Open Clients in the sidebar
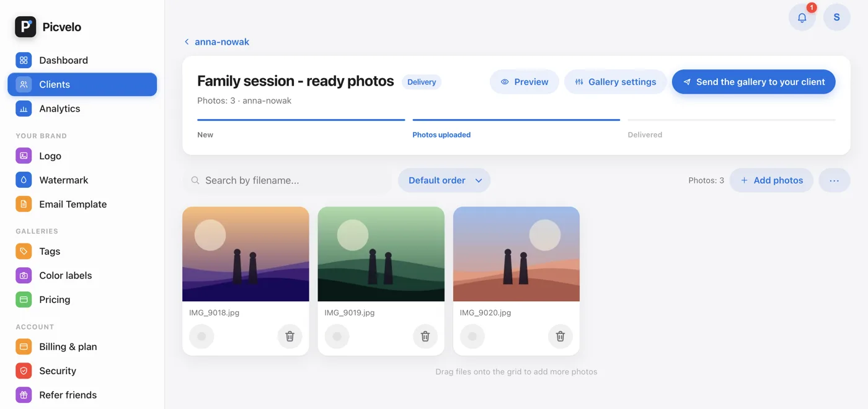This screenshot has height=409, width=868. coord(82,84)
